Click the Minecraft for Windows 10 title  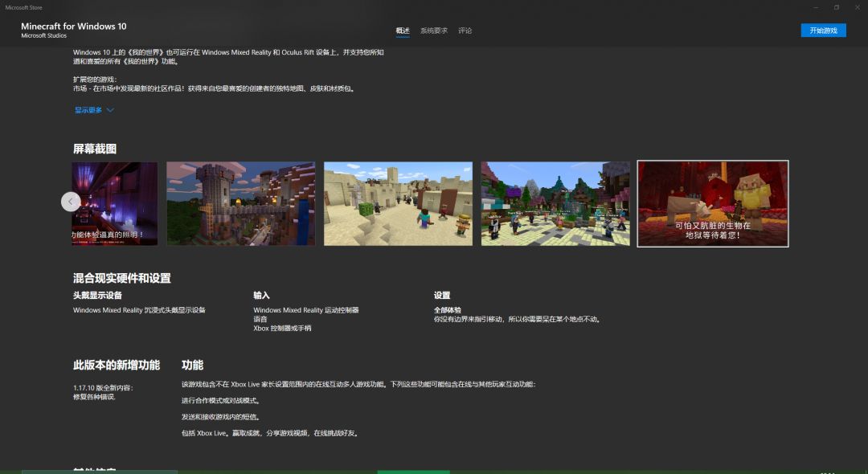[74, 26]
